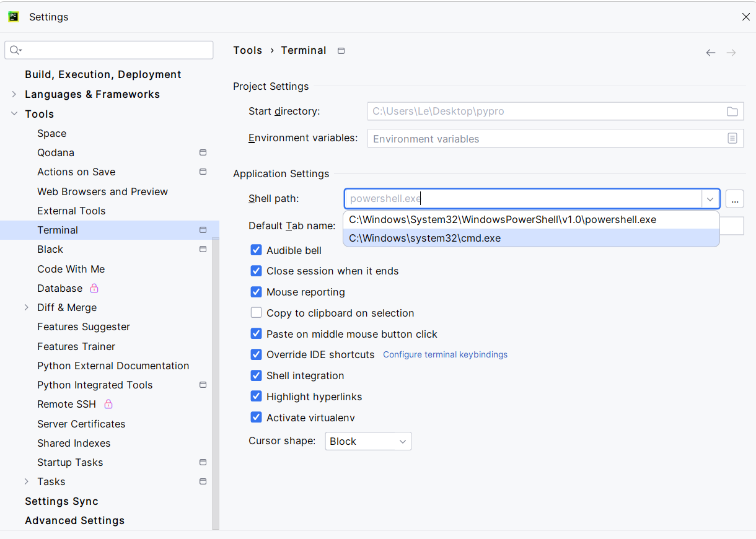
Task: Open External Tools settings page
Action: click(x=71, y=211)
